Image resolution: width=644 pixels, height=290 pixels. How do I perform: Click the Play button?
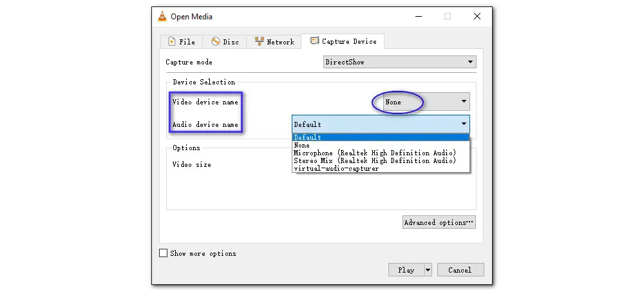coord(406,270)
